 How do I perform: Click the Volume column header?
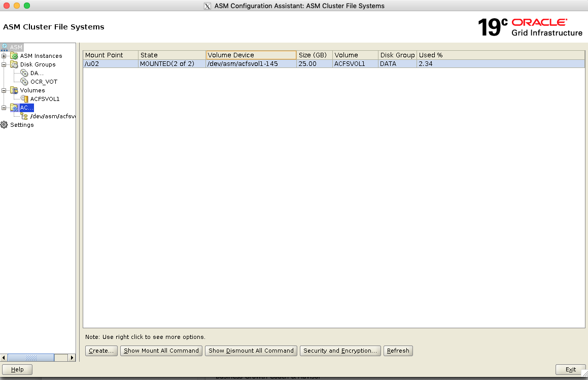coord(356,55)
